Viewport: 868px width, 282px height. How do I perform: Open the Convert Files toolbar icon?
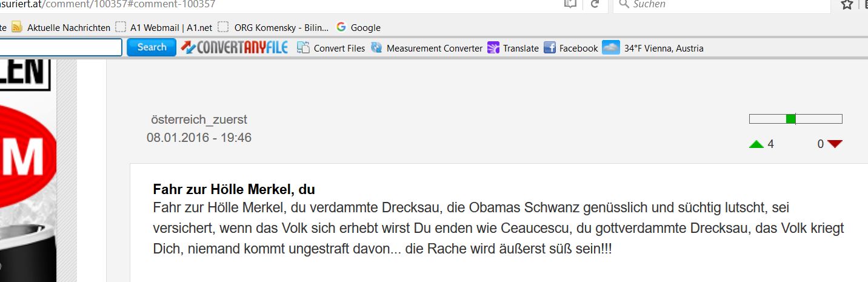click(x=303, y=48)
